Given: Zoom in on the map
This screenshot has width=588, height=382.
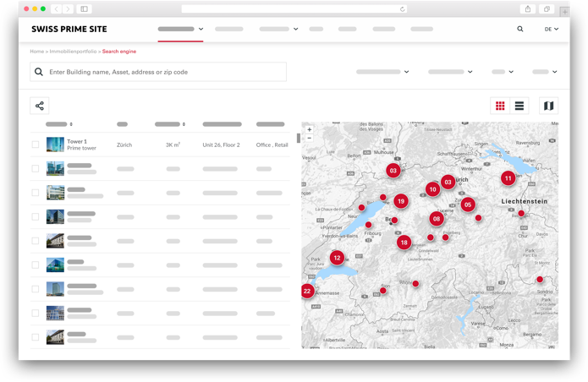Looking at the screenshot, I should [x=310, y=129].
